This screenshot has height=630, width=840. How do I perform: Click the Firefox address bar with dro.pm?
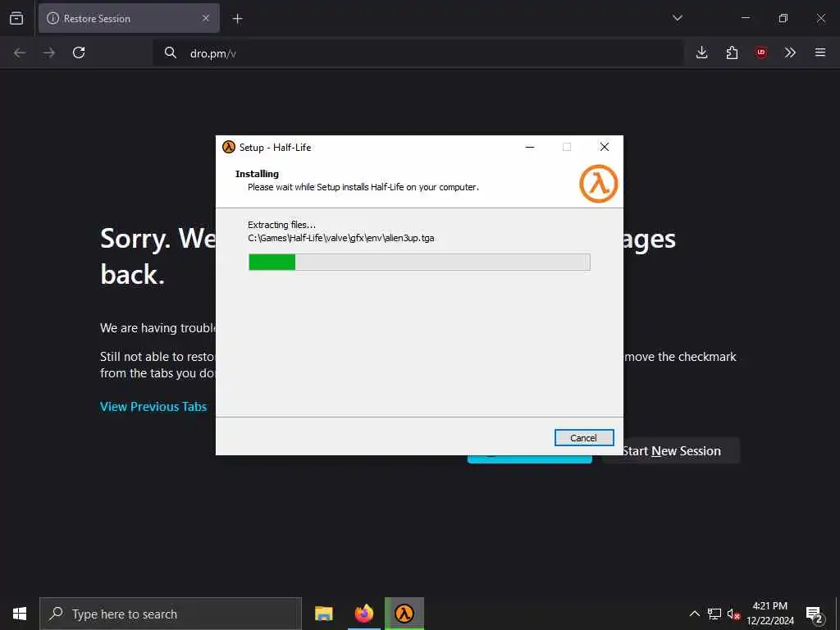[418, 53]
